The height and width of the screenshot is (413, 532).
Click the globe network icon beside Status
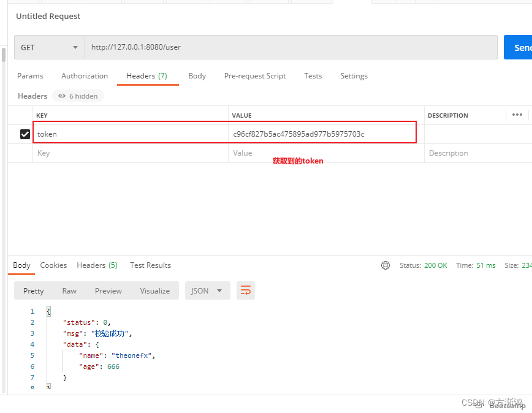(386, 265)
